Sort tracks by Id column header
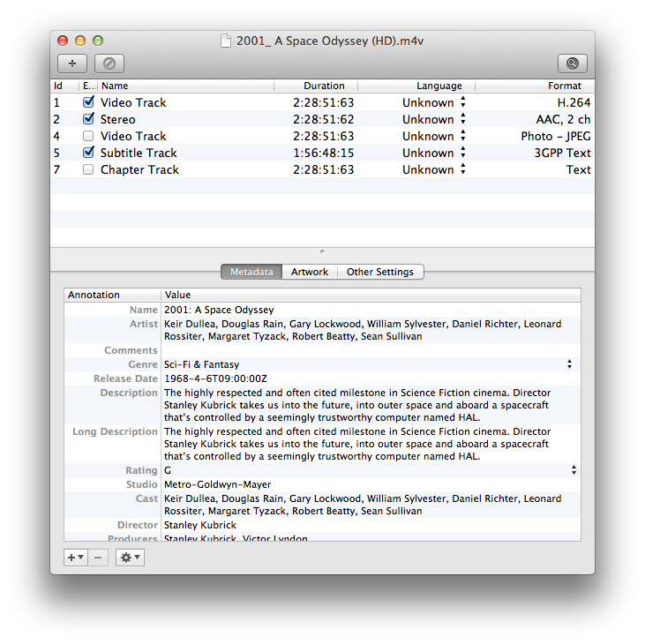This screenshot has height=644, width=645. (64, 86)
